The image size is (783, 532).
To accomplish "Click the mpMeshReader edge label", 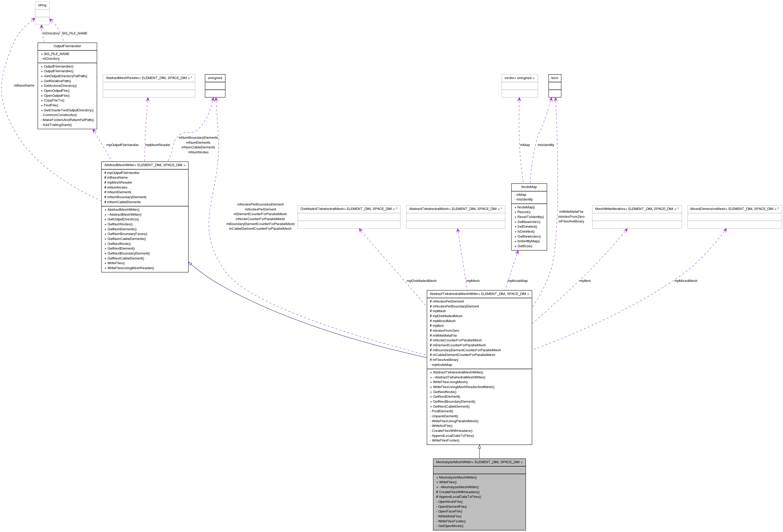I will [x=158, y=145].
